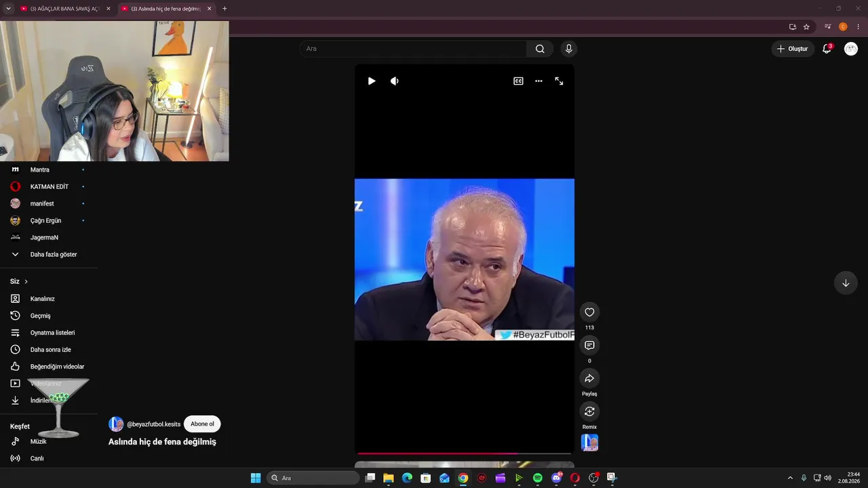868x488 pixels.
Task: Seek on the Short's red progress bar
Action: coord(465,453)
